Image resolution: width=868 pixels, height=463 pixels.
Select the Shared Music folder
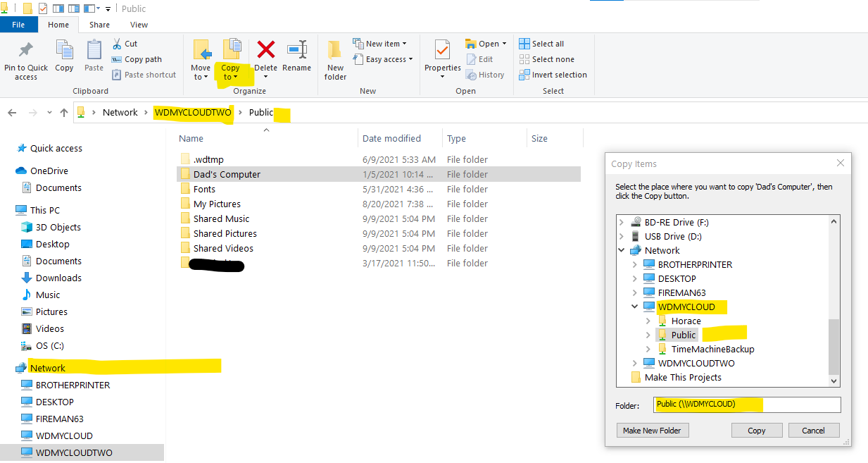221,218
